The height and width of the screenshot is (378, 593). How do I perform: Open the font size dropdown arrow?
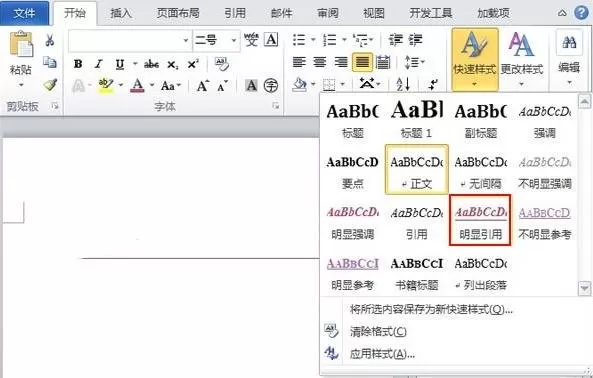(x=234, y=40)
